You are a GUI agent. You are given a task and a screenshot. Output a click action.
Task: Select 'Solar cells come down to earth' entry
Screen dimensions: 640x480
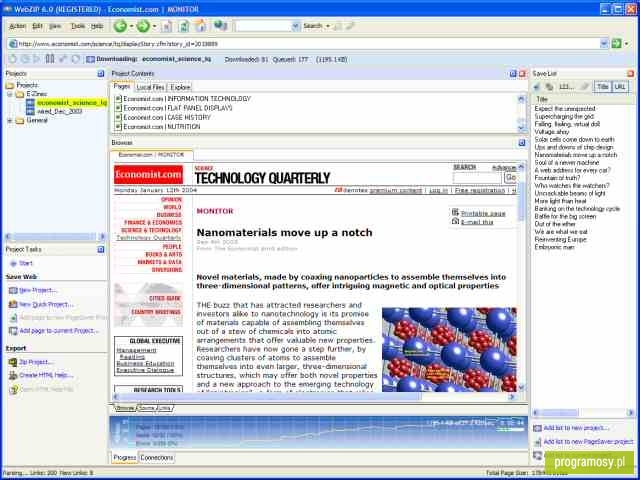(x=574, y=140)
